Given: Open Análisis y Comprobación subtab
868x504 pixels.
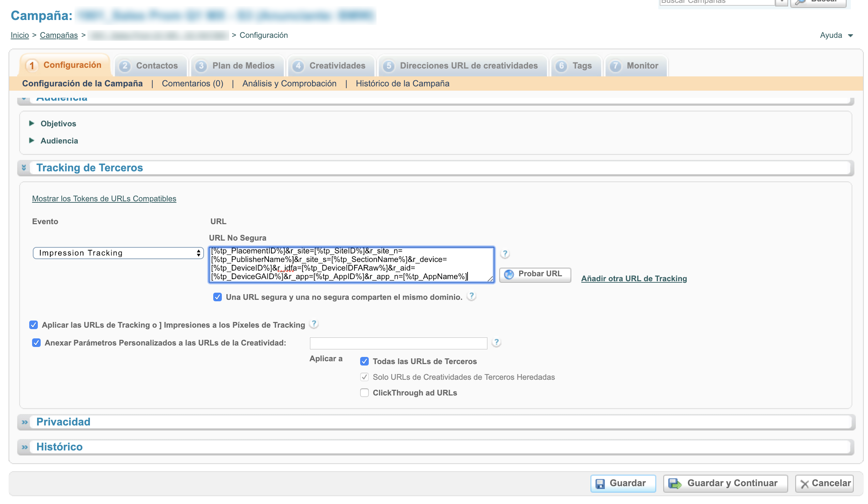Looking at the screenshot, I should (290, 84).
